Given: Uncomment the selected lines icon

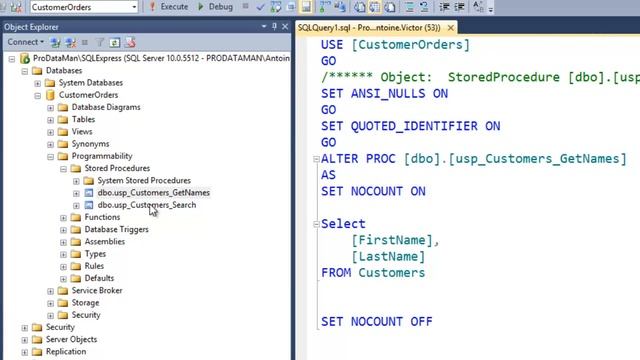Looking at the screenshot, I should tap(424, 7).
